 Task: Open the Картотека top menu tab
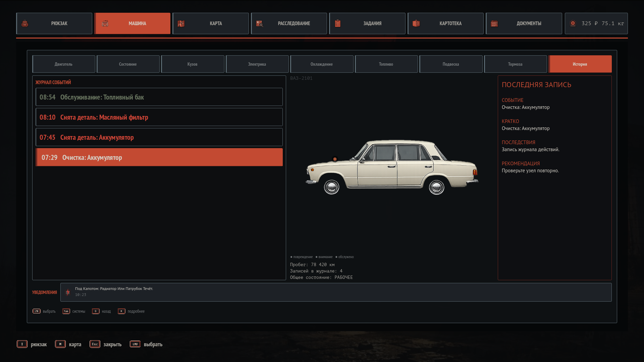(445, 23)
